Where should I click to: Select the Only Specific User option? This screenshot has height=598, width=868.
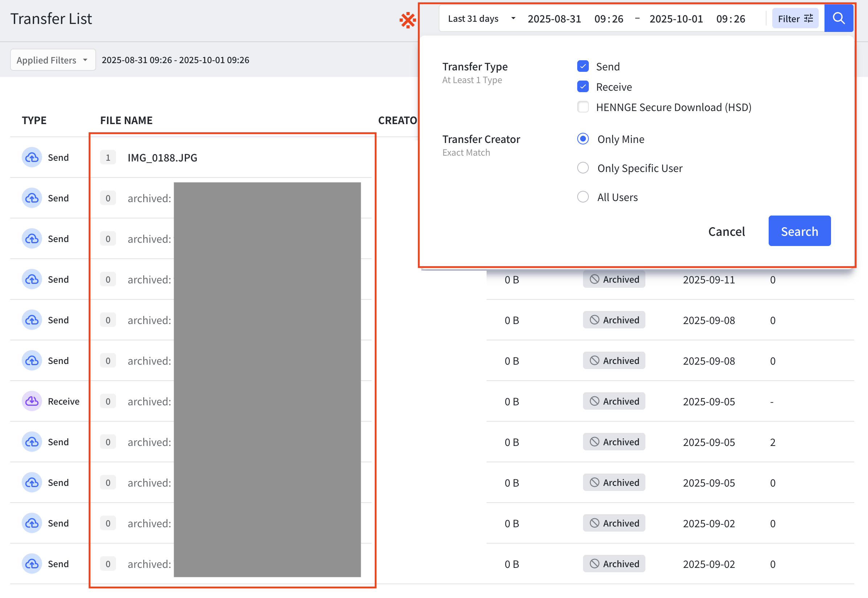(x=583, y=168)
